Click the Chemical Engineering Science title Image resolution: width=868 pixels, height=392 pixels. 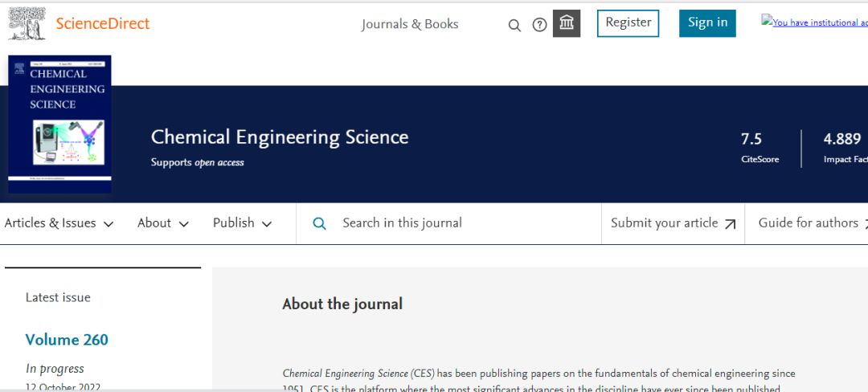[x=280, y=137]
